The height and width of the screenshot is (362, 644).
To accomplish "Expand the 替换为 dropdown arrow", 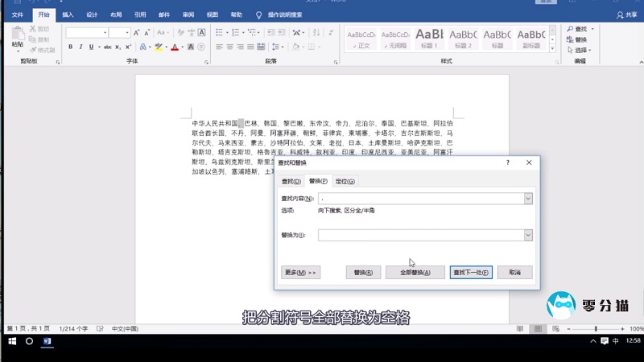I will (x=528, y=235).
